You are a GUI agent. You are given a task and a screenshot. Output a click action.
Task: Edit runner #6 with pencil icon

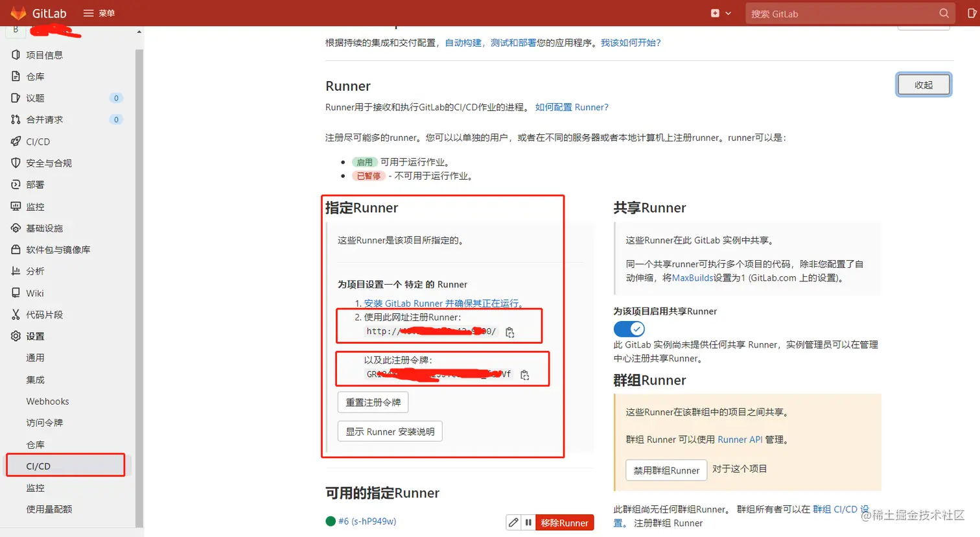click(x=513, y=523)
